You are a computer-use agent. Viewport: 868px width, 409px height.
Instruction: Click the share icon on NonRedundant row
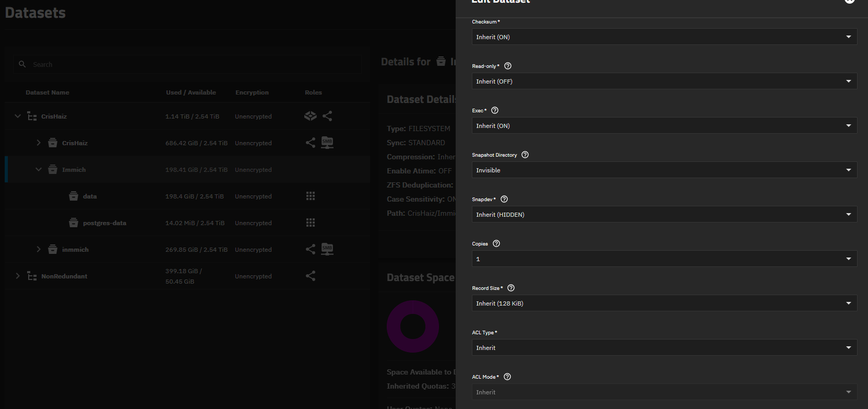311,276
